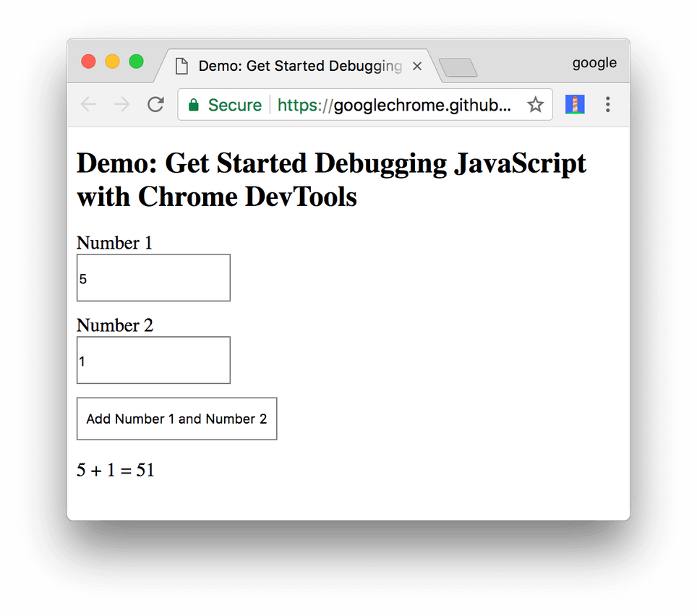Click the Secure label in address bar

pyautogui.click(x=235, y=106)
